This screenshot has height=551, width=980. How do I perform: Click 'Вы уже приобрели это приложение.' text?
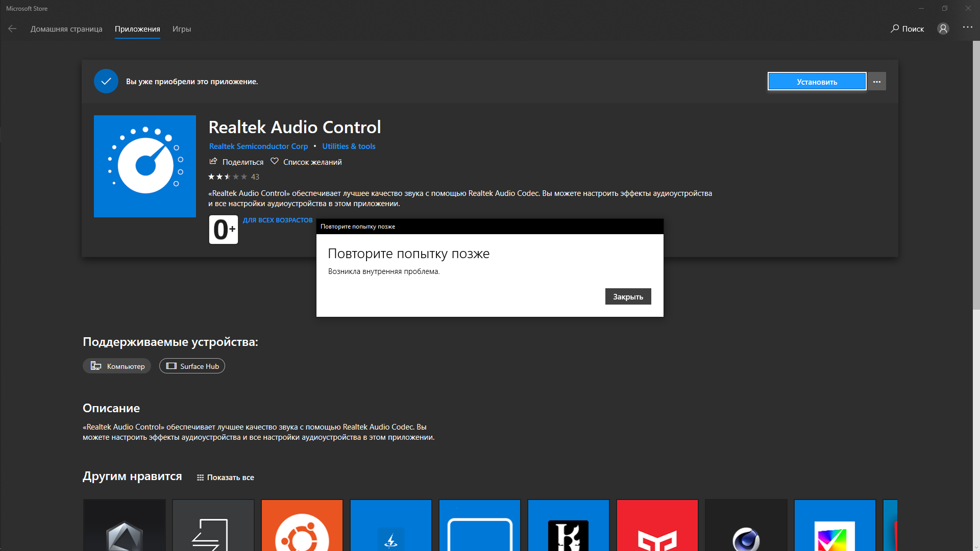pos(192,82)
